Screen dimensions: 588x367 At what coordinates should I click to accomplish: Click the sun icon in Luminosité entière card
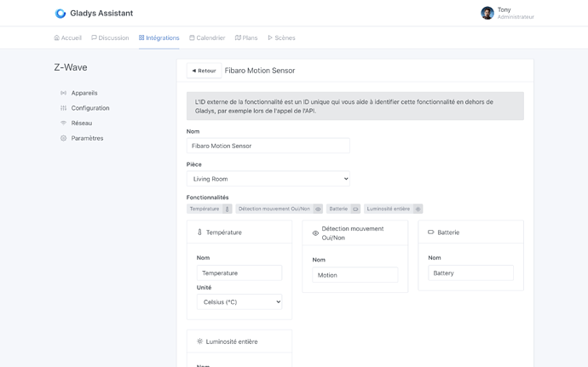pos(200,341)
